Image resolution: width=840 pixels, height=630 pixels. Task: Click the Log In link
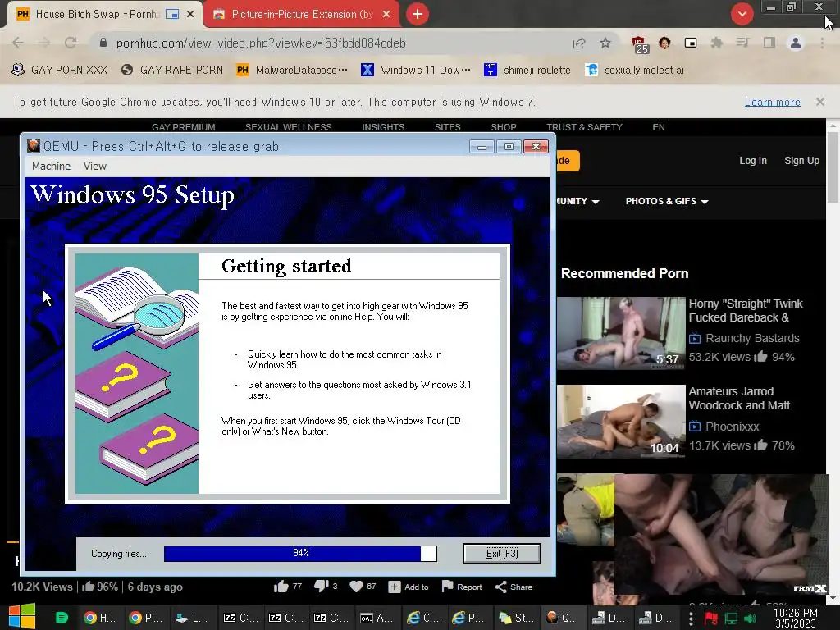753,160
